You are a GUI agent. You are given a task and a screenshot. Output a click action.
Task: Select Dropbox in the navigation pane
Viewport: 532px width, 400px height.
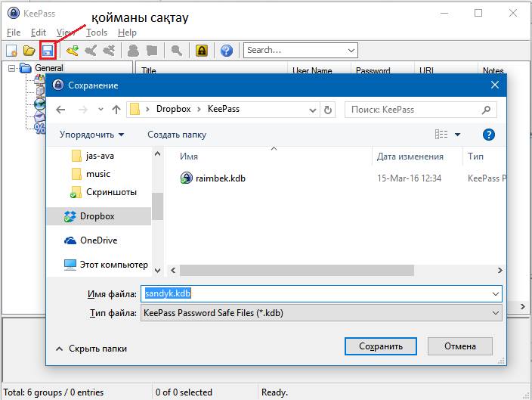pyautogui.click(x=97, y=216)
